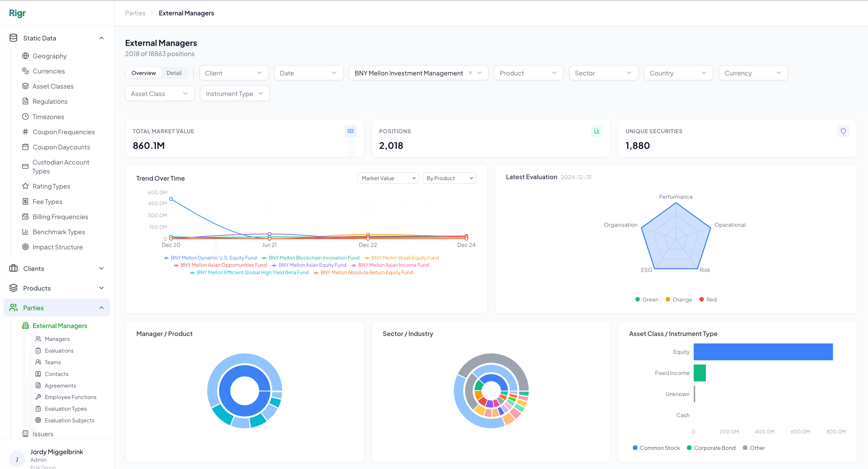Open Evaluation Subjects from its target icon
Image resolution: width=868 pixels, height=469 pixels.
click(38, 420)
